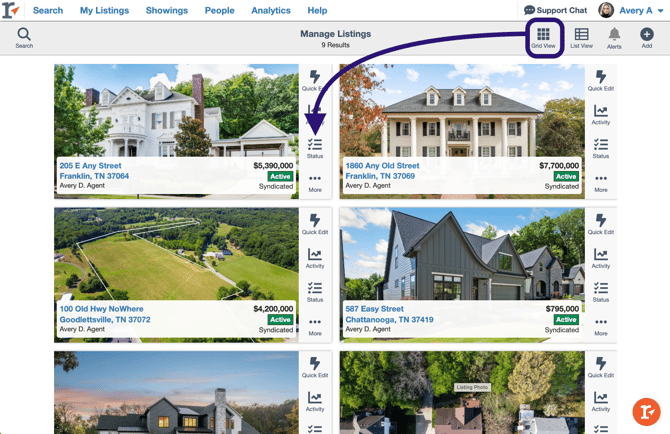Open Status for 587 Easy Street listing
The width and height of the screenshot is (670, 434).
tap(600, 292)
